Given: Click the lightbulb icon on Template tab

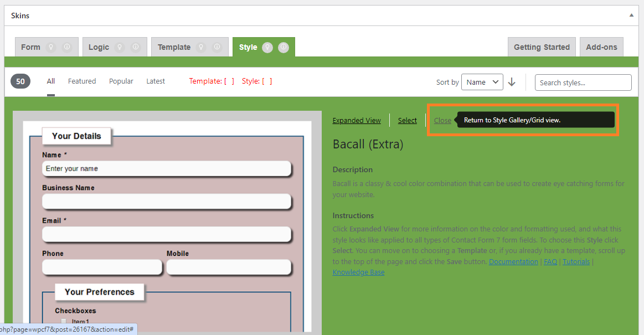Looking at the screenshot, I should [202, 48].
